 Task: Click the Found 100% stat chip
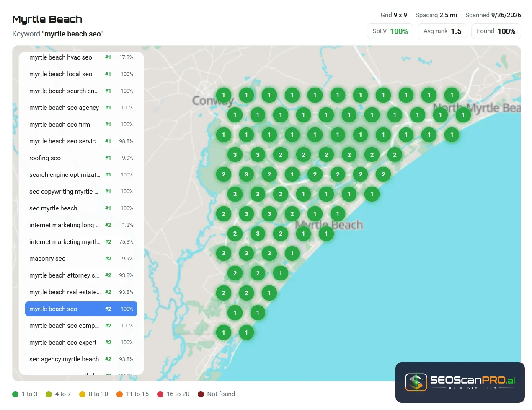(x=496, y=31)
